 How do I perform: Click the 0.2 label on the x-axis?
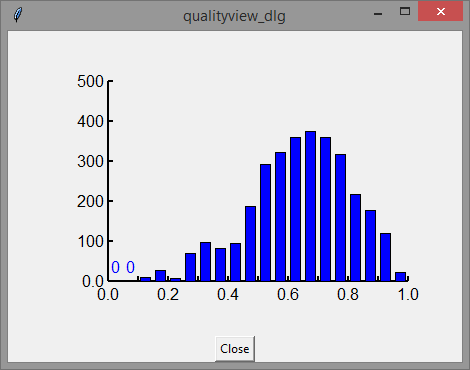click(168, 294)
